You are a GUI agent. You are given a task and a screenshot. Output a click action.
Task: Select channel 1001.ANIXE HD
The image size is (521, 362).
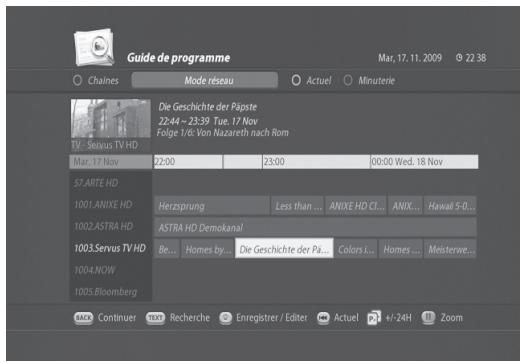click(110, 205)
